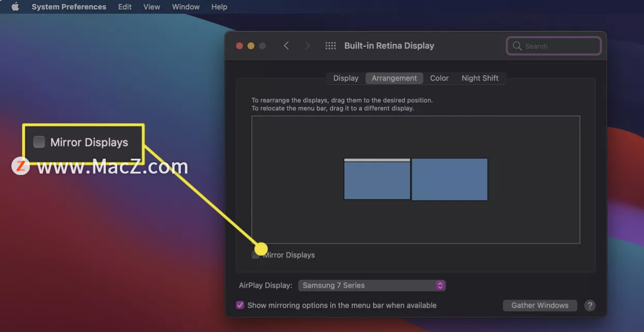
Task: Open the System Preferences menu
Action: pos(69,7)
